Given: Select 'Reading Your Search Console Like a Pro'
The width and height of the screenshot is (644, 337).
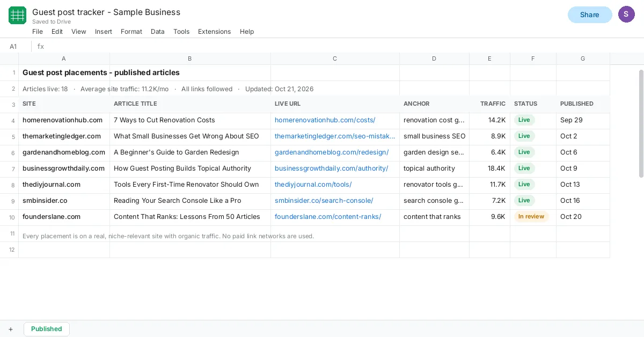Looking at the screenshot, I should coord(190,201).
